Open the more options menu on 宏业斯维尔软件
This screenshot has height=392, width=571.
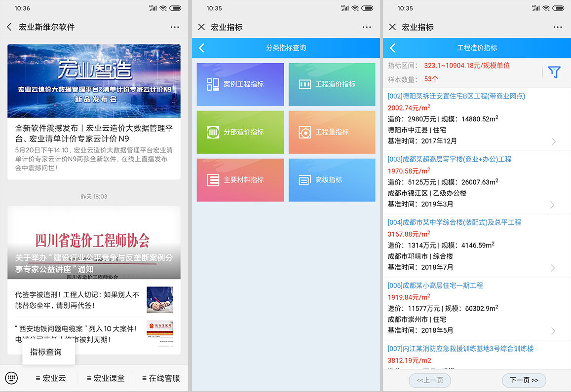[175, 27]
